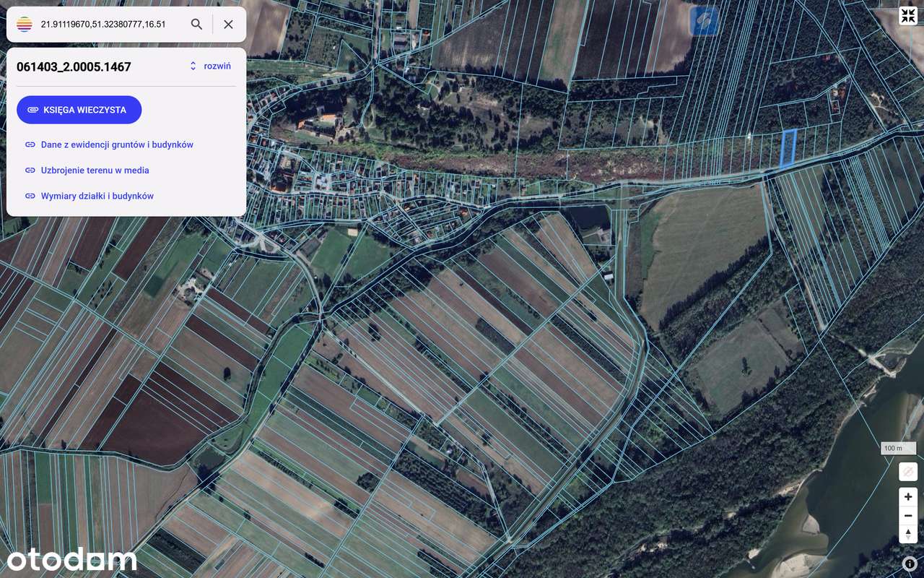Click the 100 m scale bar
Image resolution: width=924 pixels, height=578 pixels.
(x=897, y=448)
